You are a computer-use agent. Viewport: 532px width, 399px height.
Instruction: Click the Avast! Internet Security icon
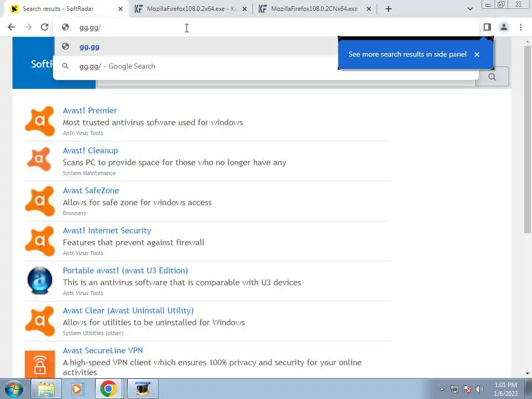pyautogui.click(x=39, y=241)
